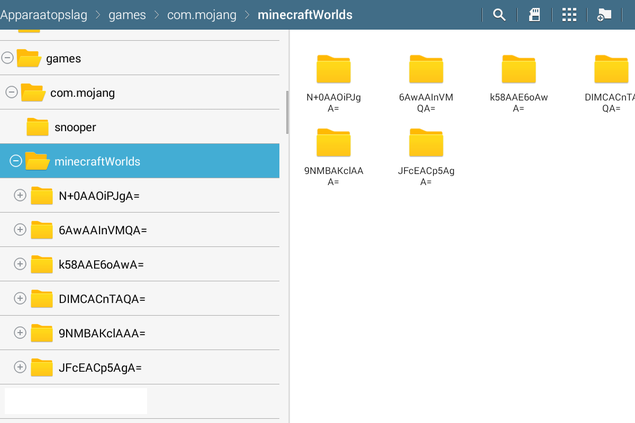Screen dimensions: 635x423
Task: Expand the JFcEACp5AgA= tree node
Action: click(x=20, y=367)
